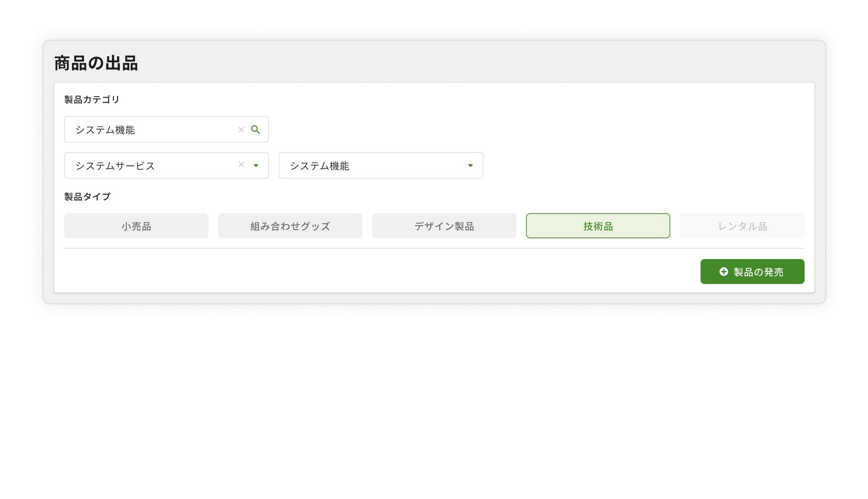The image size is (868, 499).
Task: Click the disabled レンタル品 option
Action: (742, 226)
